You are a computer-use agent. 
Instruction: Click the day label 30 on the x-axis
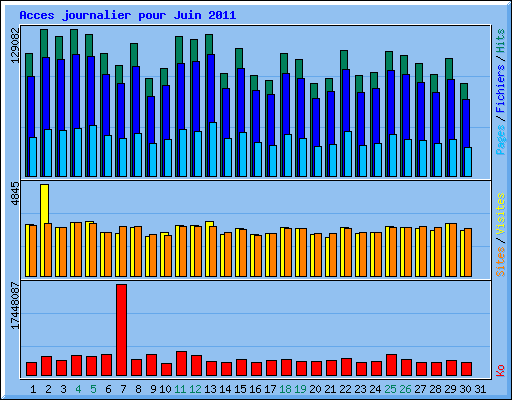click(465, 389)
